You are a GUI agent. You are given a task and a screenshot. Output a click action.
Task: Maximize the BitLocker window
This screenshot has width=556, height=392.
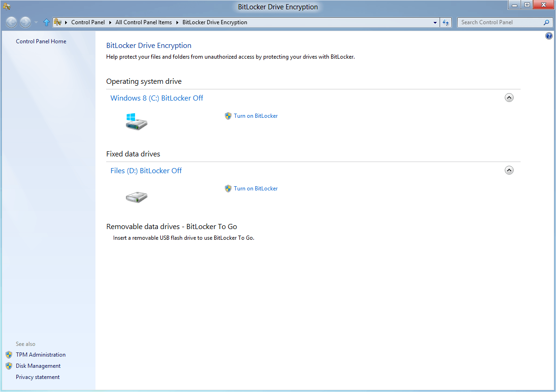click(x=527, y=5)
